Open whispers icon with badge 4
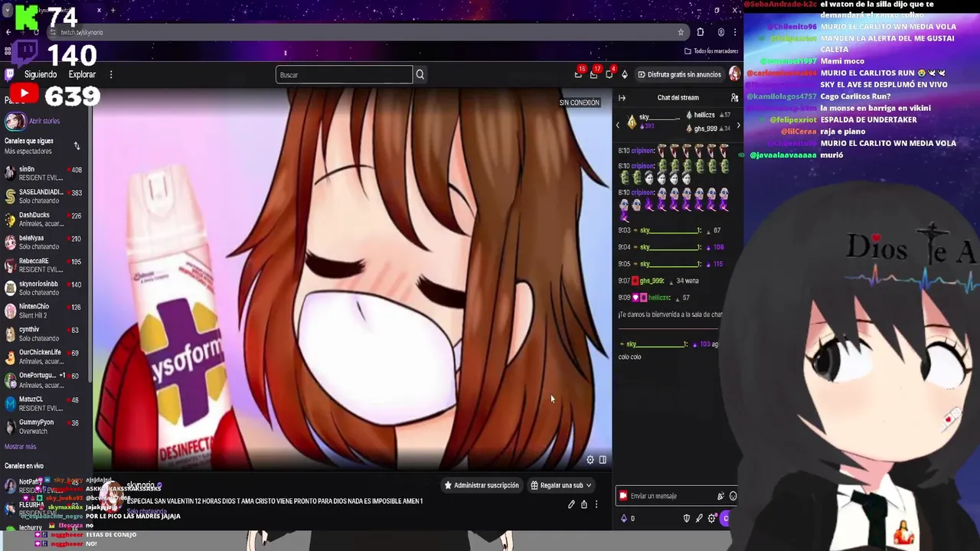 point(609,74)
